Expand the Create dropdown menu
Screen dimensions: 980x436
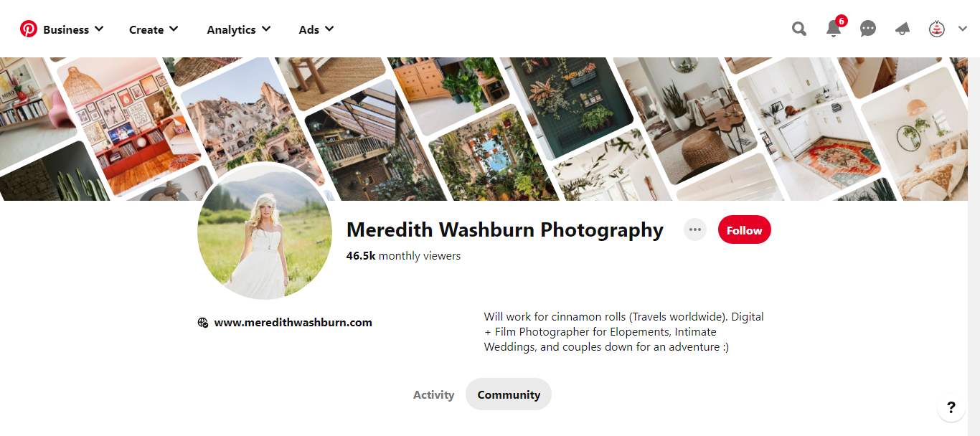(x=154, y=29)
